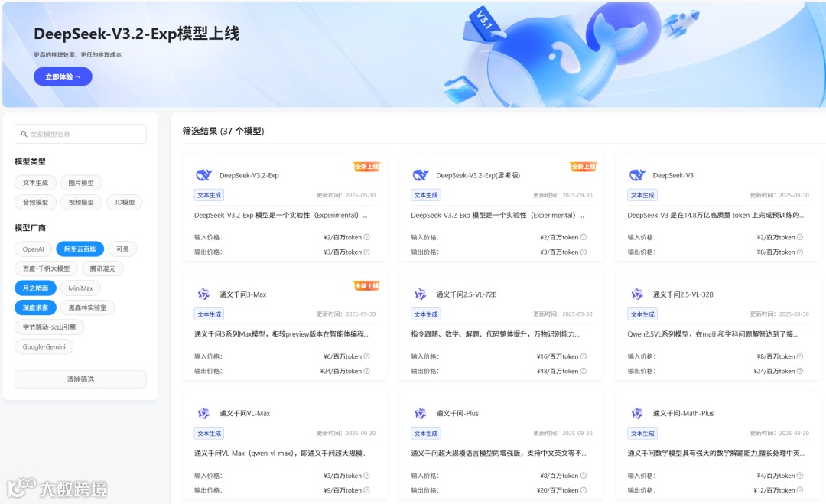Click the Qwen logo on 通义千问-Math-Plus card
This screenshot has width=826, height=504.
point(637,414)
